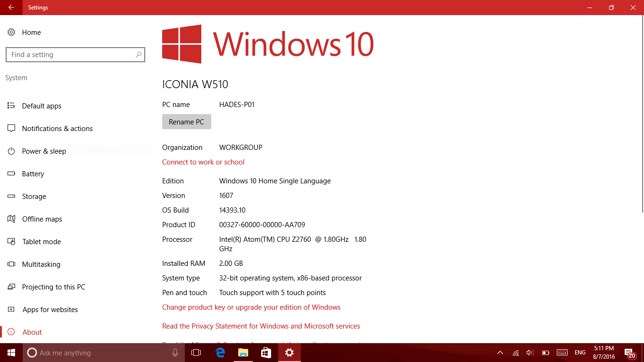Open the Action Center notifications icon
This screenshot has height=362, width=644.
(x=630, y=353)
